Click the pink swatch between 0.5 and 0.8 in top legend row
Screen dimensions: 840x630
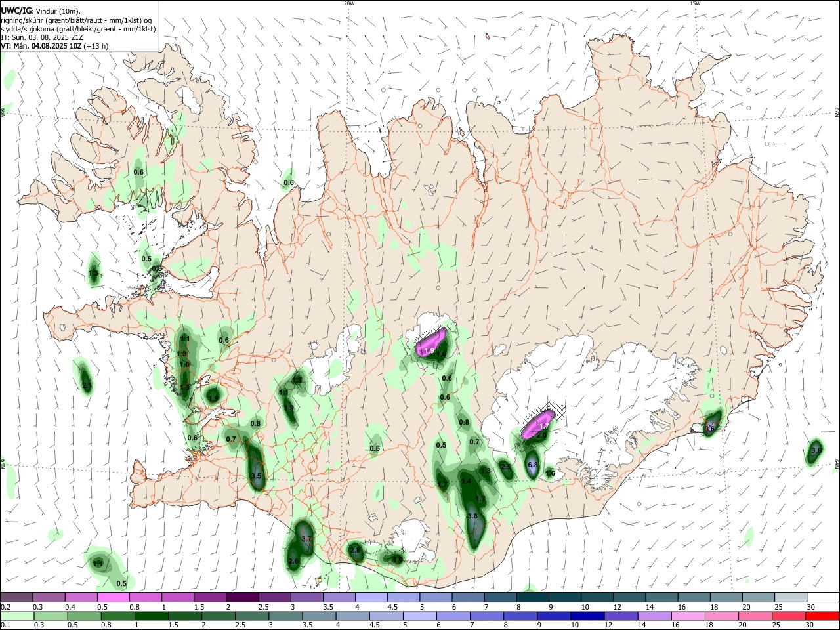(114, 598)
